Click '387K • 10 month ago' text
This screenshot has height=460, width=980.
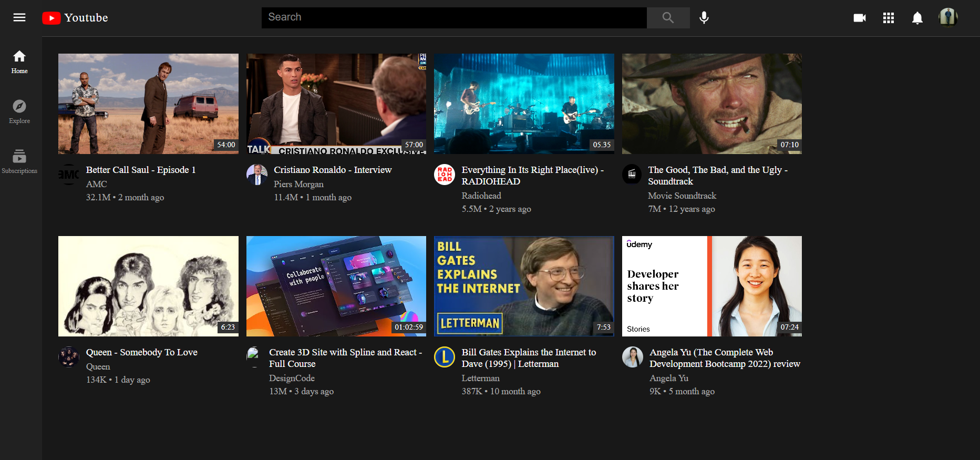(501, 391)
